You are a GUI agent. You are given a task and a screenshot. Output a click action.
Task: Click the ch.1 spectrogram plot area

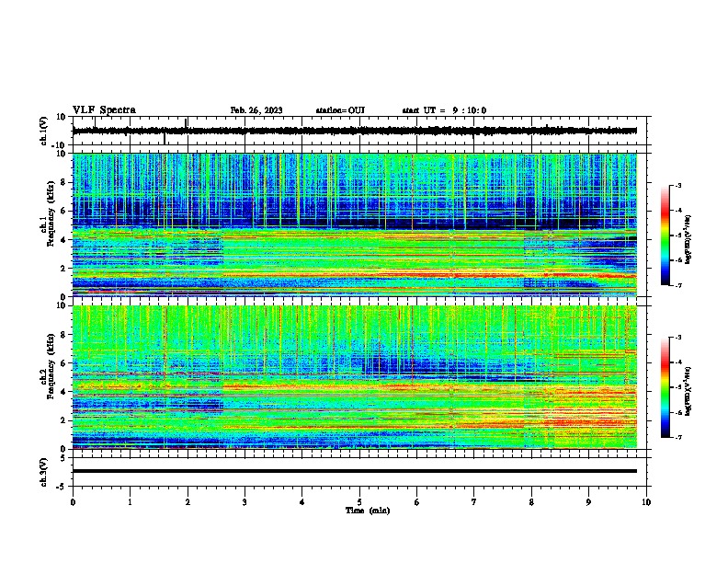tap(359, 224)
